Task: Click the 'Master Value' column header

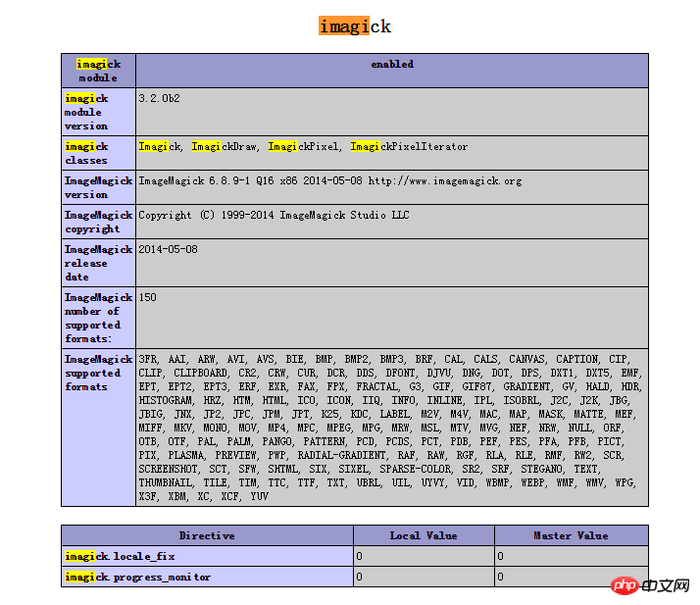Action: tap(571, 535)
